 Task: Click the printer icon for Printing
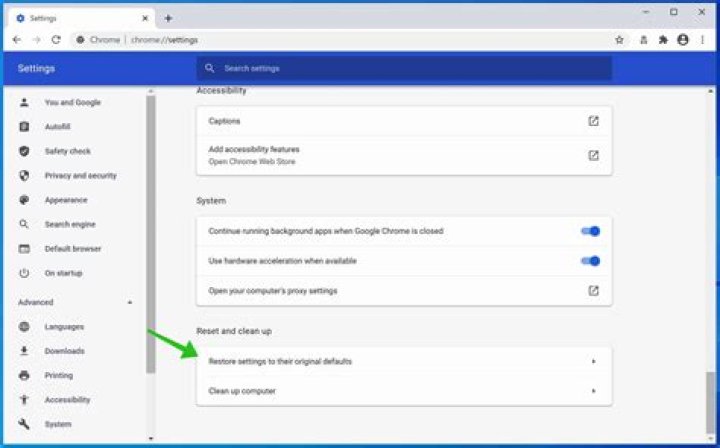click(x=24, y=375)
